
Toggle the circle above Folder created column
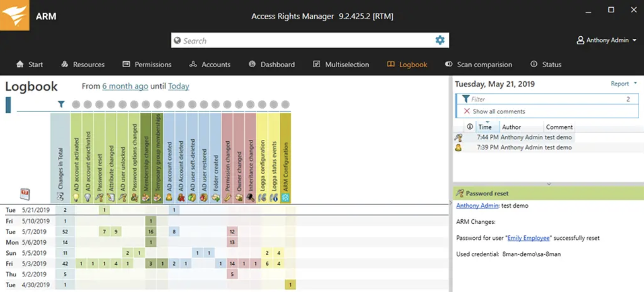(216, 104)
